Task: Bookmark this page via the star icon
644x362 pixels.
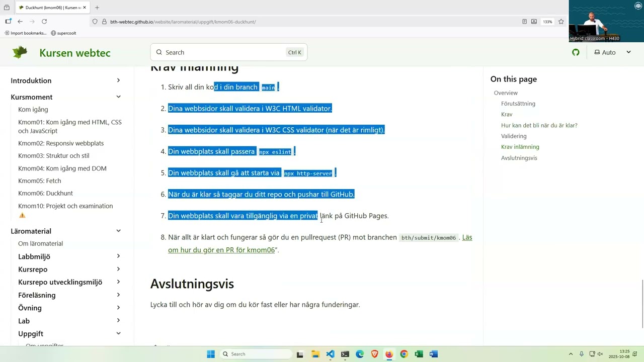Action: [561, 22]
